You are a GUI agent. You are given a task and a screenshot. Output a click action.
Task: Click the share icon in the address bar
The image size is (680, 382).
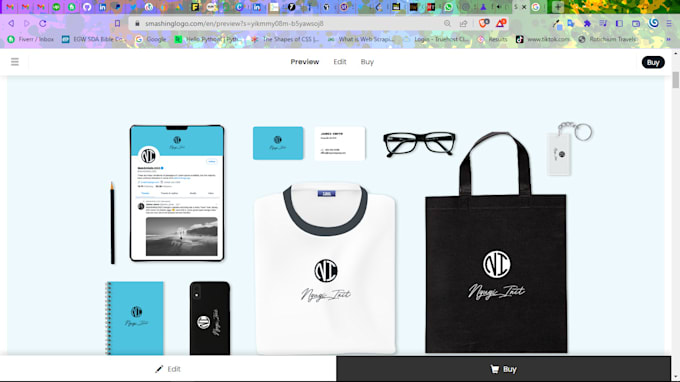click(464, 23)
